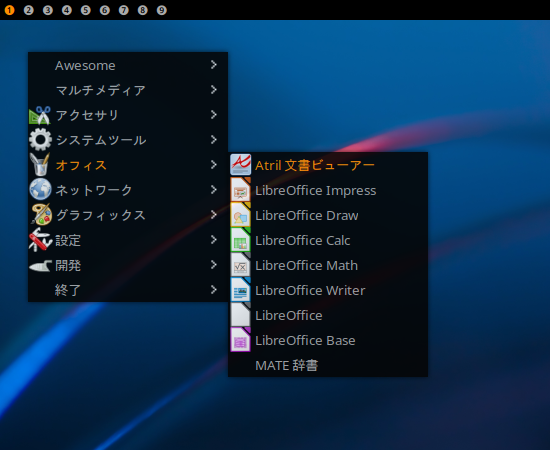Viewport: 550px width, 450px height.
Task: Open the ネットワーク menu label
Action: pos(94,190)
